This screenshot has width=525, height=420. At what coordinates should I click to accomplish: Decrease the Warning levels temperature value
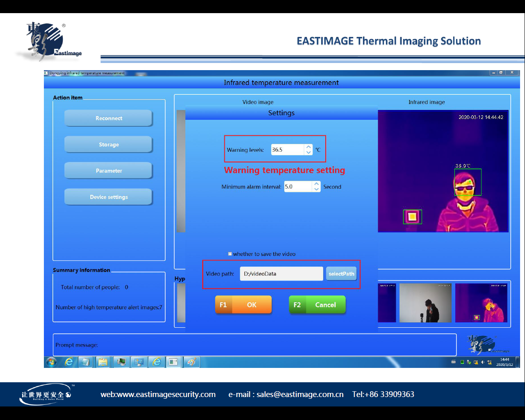308,153
